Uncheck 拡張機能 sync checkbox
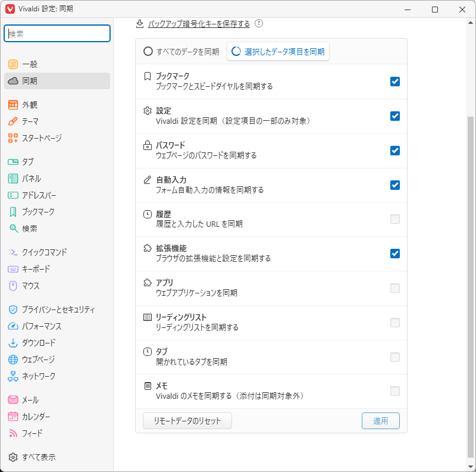The height and width of the screenshot is (472, 476). (395, 254)
